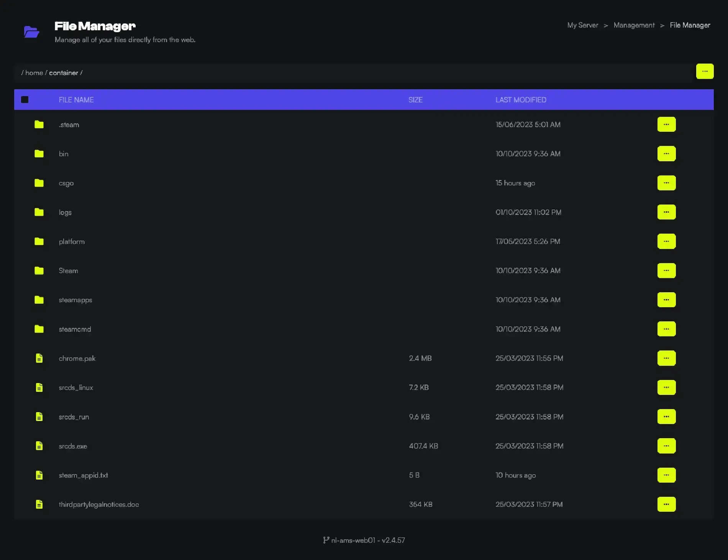Open the platform folder icon
The width and height of the screenshot is (728, 560).
coord(39,241)
